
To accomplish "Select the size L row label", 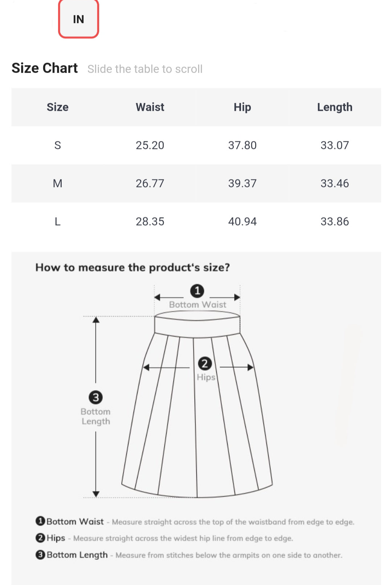I will (57, 222).
